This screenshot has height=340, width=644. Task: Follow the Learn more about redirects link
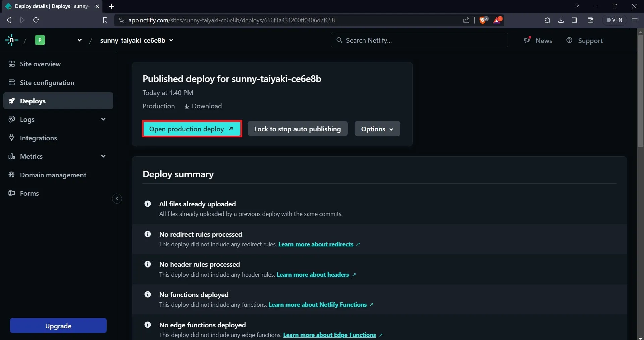point(316,244)
